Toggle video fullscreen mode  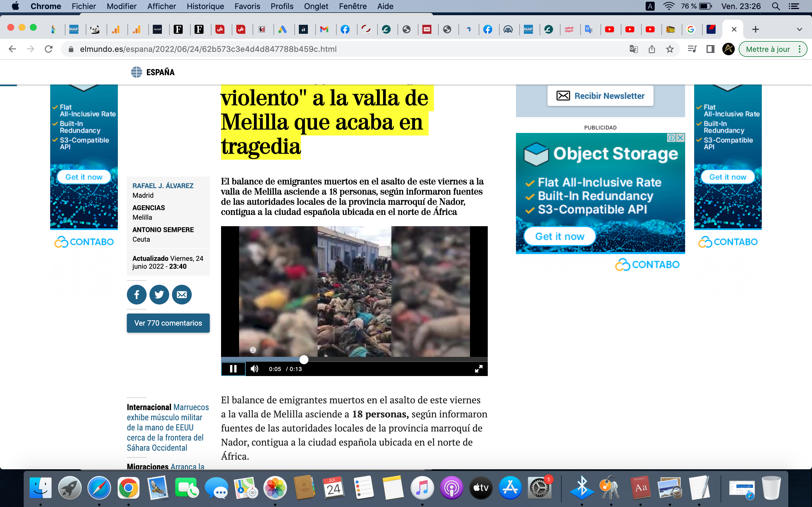coord(478,369)
